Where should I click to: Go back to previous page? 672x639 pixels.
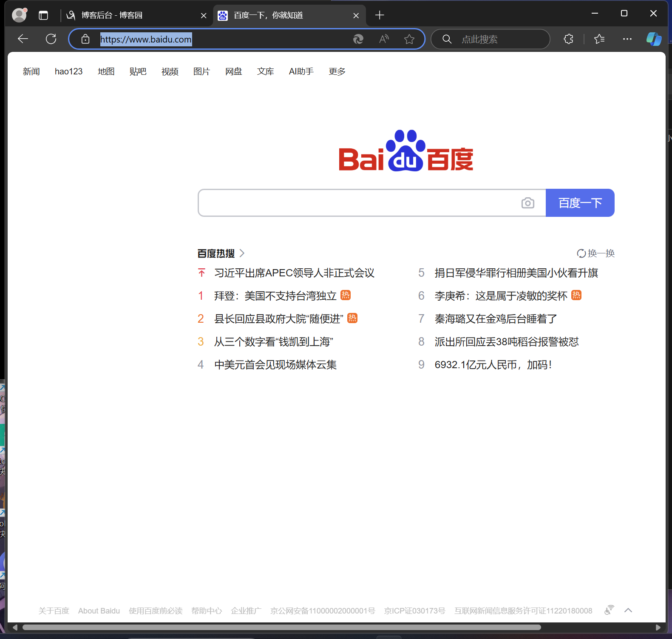click(x=23, y=39)
